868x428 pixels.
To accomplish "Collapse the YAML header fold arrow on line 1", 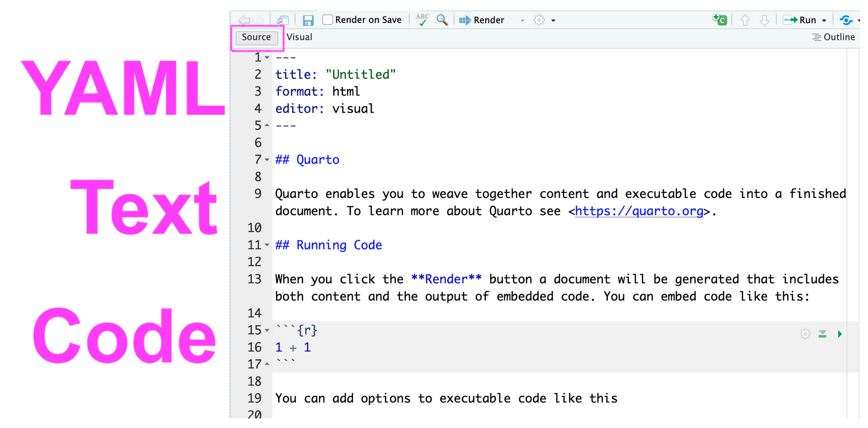I will 267,58.
